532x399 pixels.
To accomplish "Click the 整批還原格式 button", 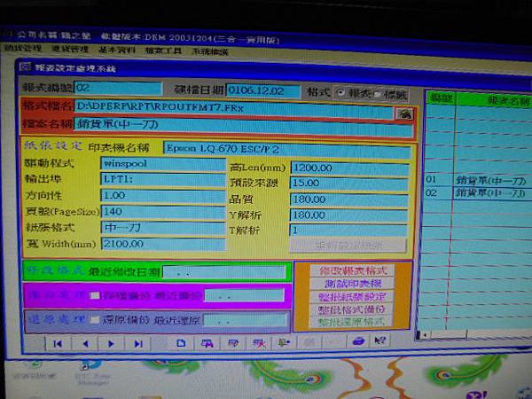I will point(351,322).
